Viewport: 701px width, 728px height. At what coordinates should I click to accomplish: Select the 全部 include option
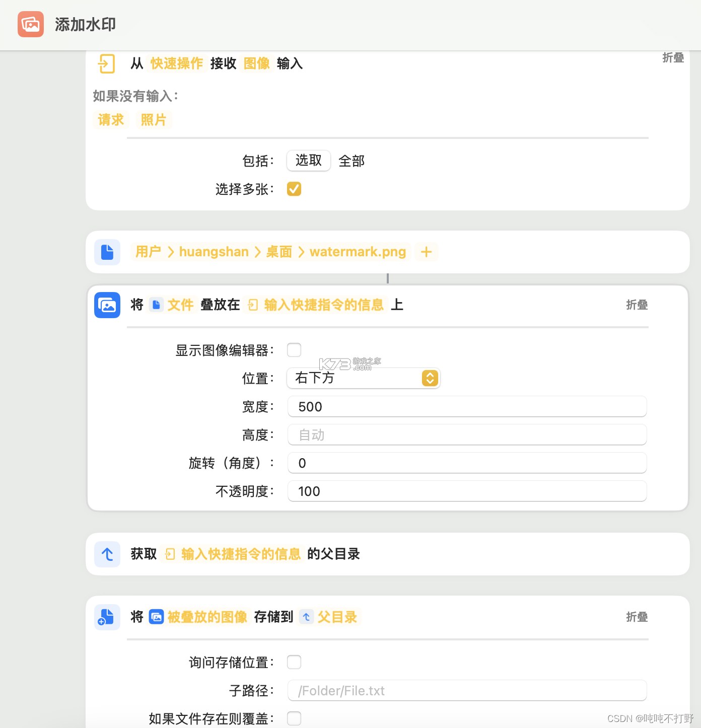(352, 161)
